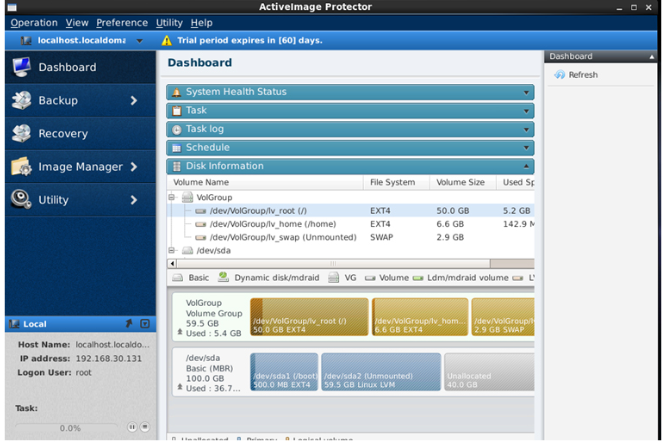Open the localhost host dropdown
668x444 pixels.
(139, 41)
